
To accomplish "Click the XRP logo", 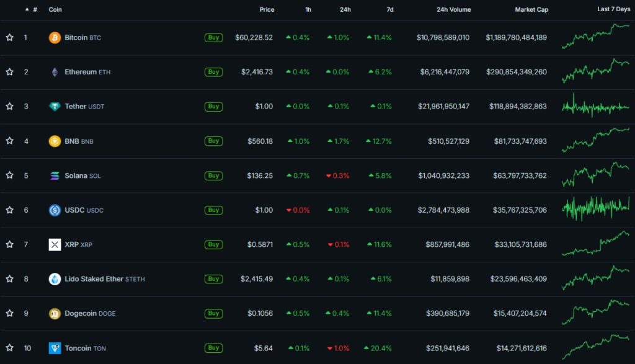I will point(55,244).
